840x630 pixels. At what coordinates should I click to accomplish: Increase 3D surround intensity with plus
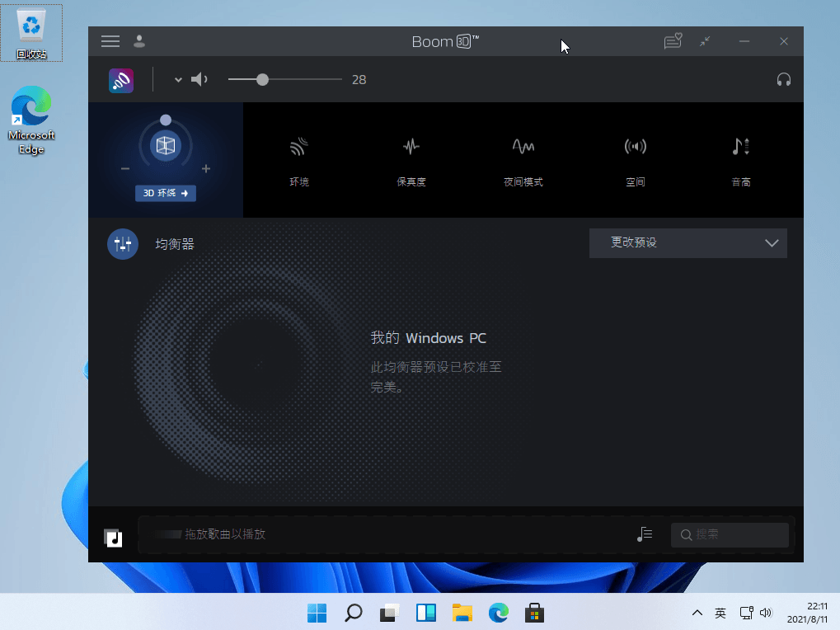click(x=206, y=169)
